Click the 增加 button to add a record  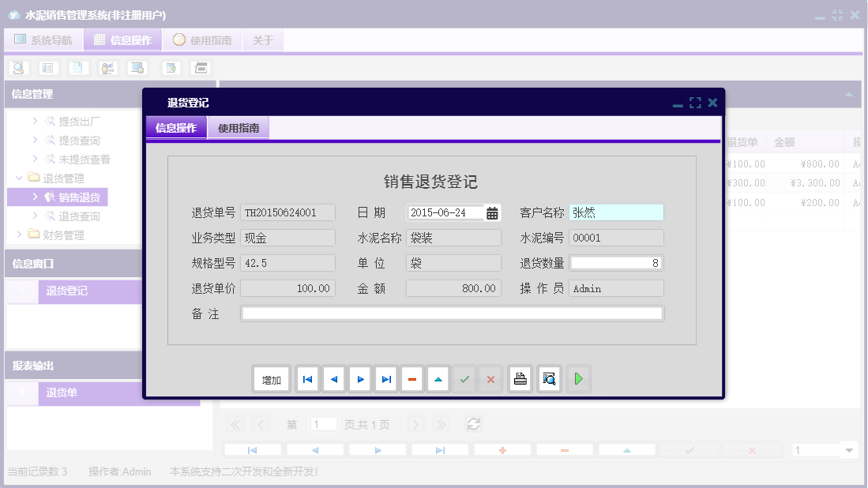(271, 379)
